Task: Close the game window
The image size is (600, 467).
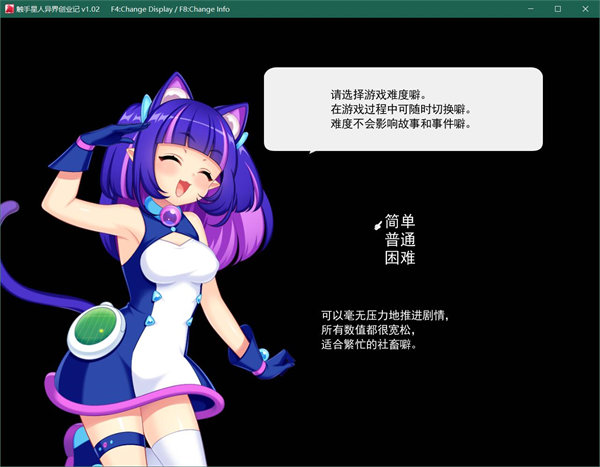Action: 586,7
